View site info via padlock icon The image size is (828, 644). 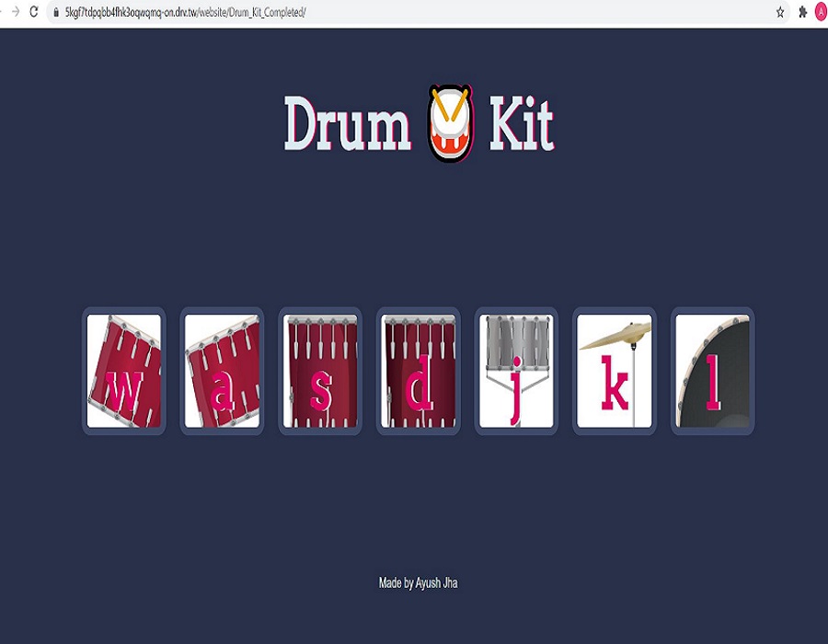tap(56, 12)
